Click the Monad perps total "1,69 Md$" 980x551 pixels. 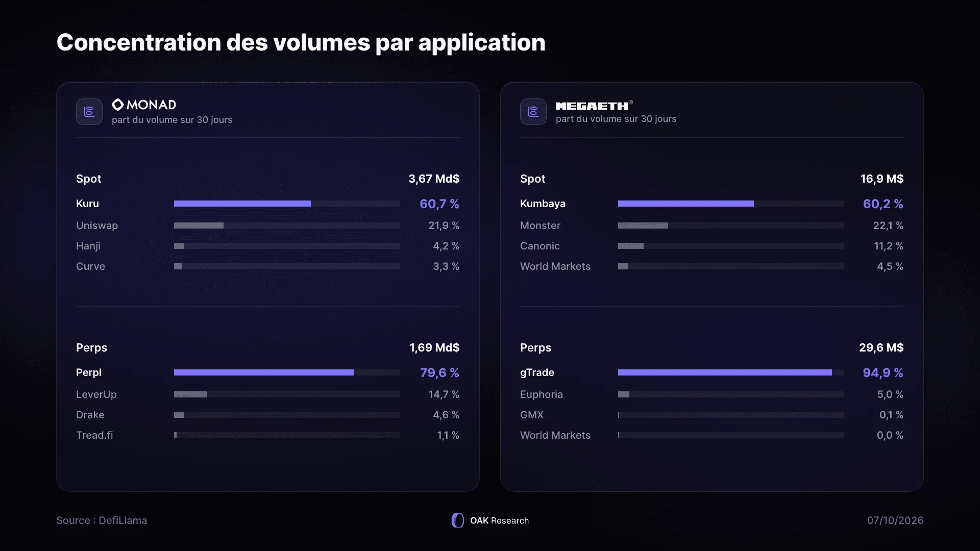(434, 347)
